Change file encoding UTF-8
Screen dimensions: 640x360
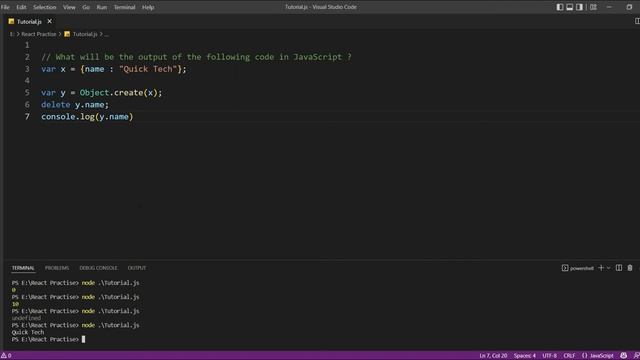click(549, 356)
